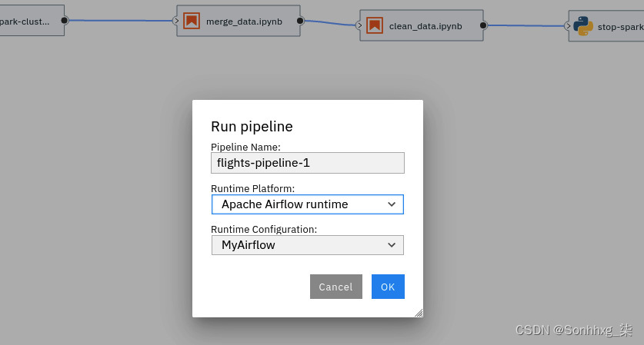This screenshot has width=644, height=345.
Task: Click the output port of spark-cluster node
Action: tap(65, 20)
